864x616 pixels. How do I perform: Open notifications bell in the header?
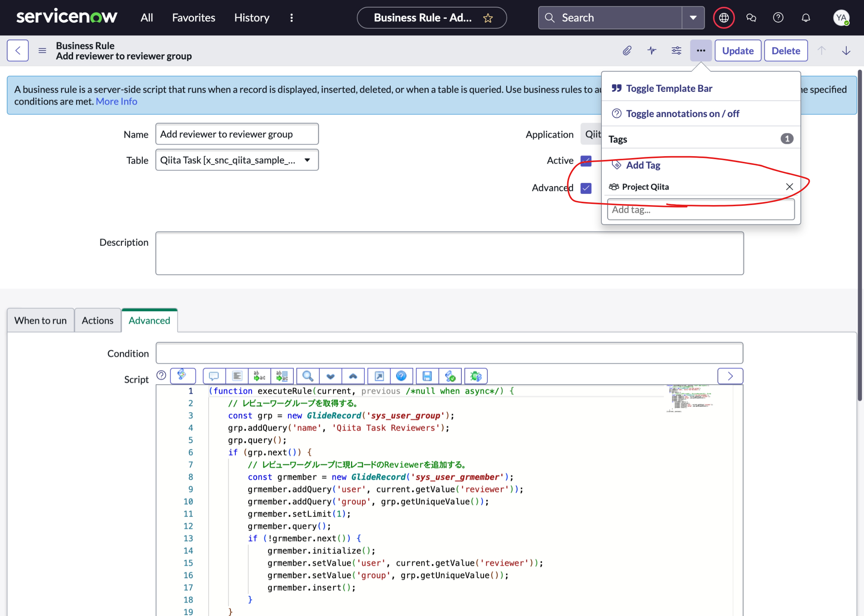806,17
